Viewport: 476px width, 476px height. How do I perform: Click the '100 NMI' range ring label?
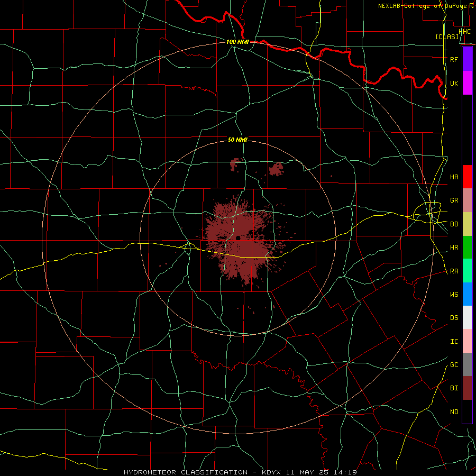[x=237, y=42]
